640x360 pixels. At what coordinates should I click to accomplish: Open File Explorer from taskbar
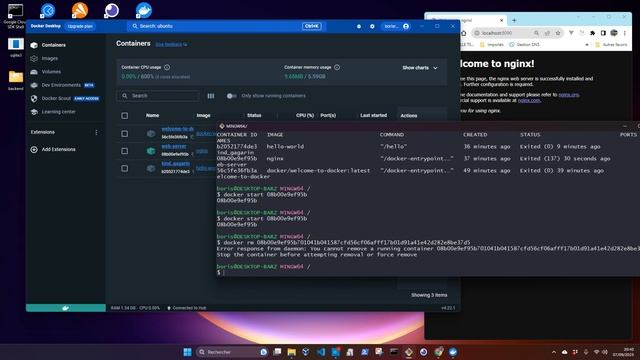click(x=291, y=352)
